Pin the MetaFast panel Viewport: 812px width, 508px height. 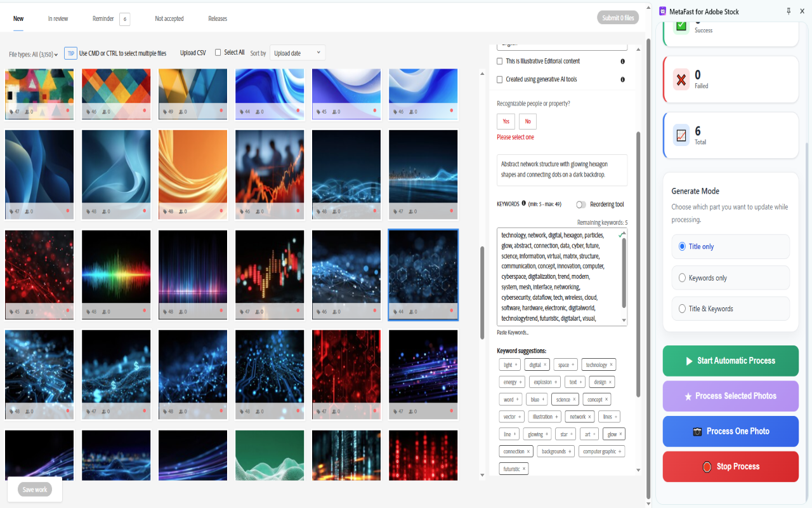(788, 11)
